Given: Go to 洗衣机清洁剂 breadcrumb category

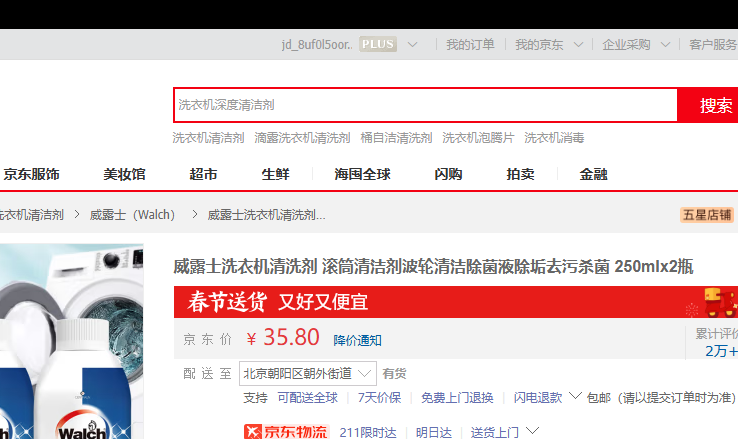Looking at the screenshot, I should pos(32,215).
